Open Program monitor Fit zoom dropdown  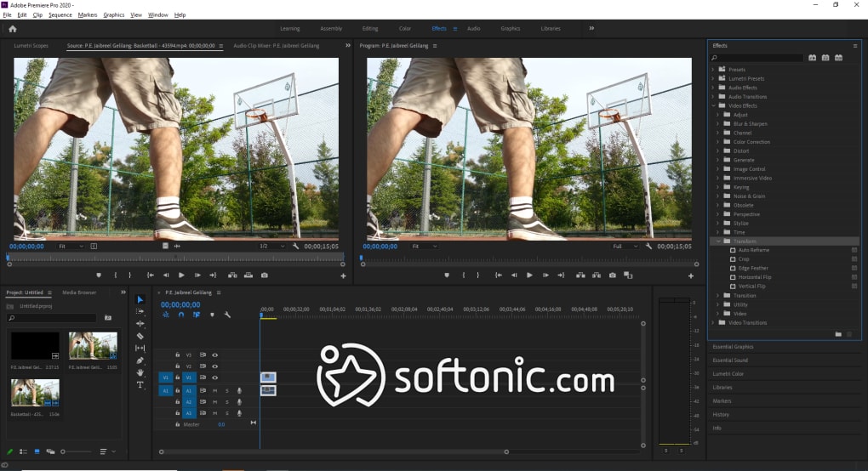coord(424,246)
